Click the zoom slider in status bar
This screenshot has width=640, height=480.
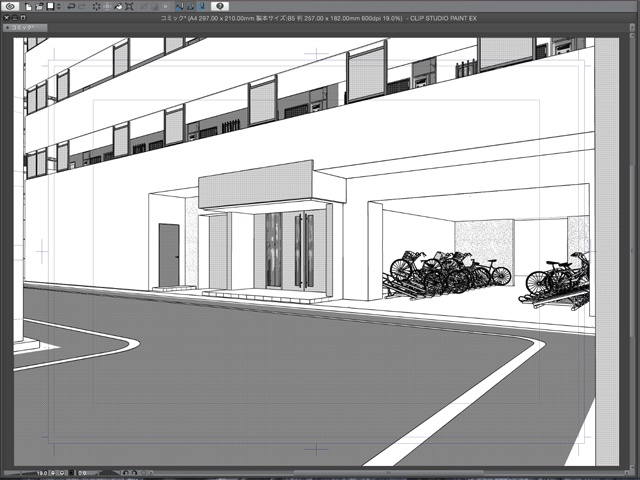point(20,473)
